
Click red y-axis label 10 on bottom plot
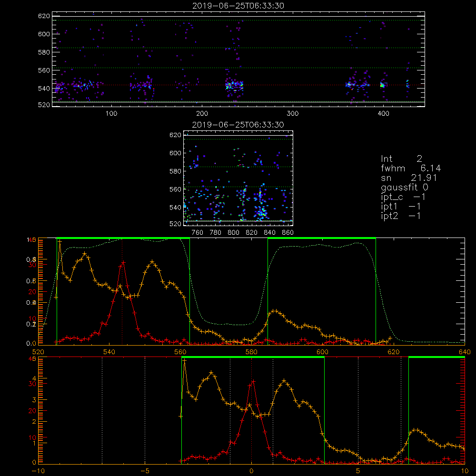(32, 437)
